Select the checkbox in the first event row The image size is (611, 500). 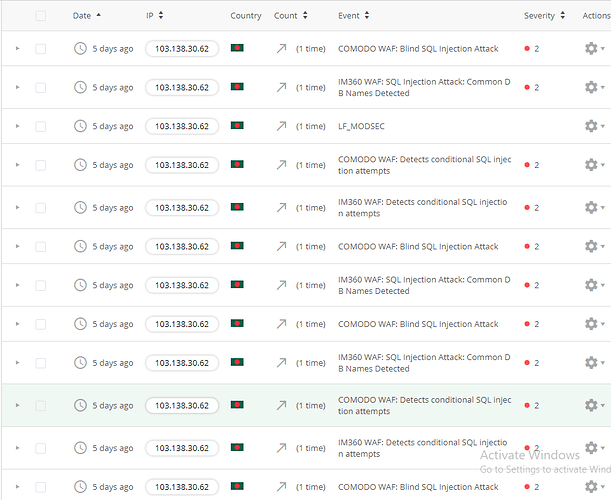tap(41, 49)
